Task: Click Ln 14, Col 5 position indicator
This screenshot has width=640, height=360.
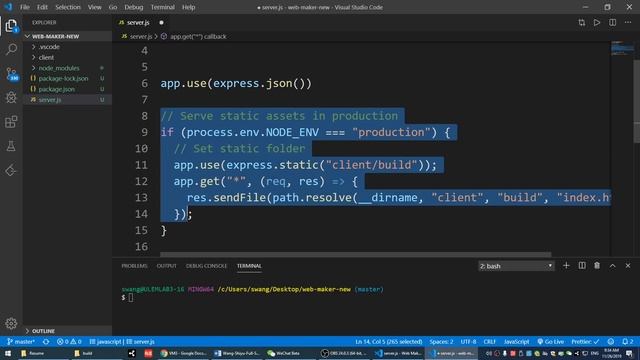Action: click(x=389, y=342)
